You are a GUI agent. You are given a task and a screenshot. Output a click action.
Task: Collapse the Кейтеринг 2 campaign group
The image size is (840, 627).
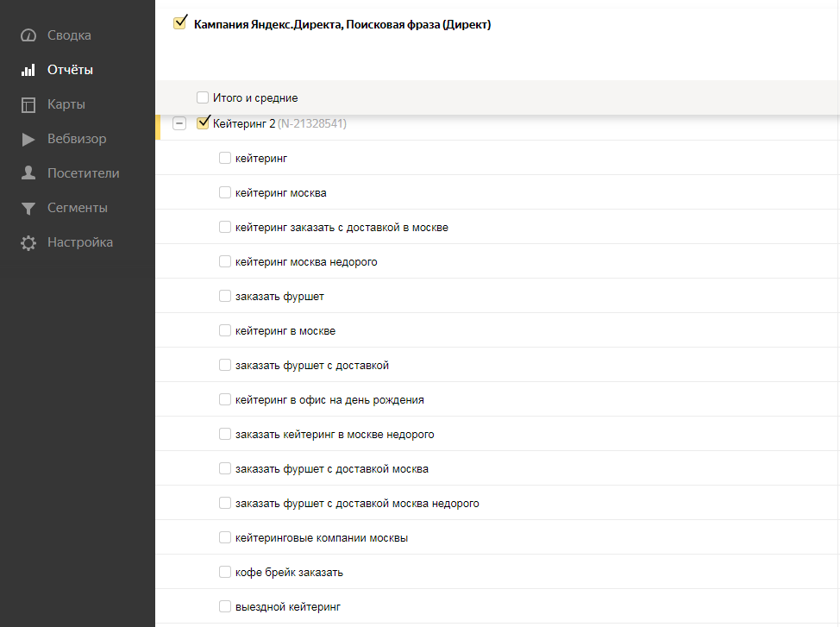pyautogui.click(x=179, y=123)
